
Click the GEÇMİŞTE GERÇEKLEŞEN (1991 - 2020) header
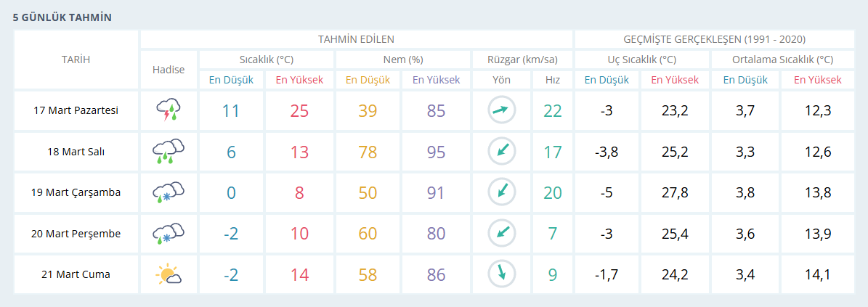(714, 39)
